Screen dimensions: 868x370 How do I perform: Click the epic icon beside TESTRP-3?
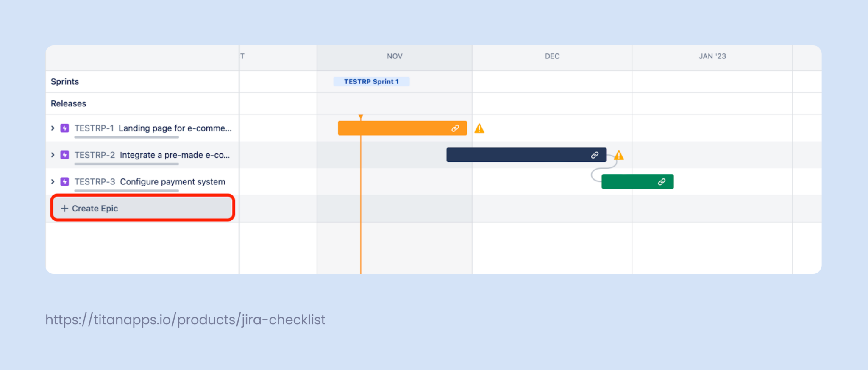pos(64,181)
